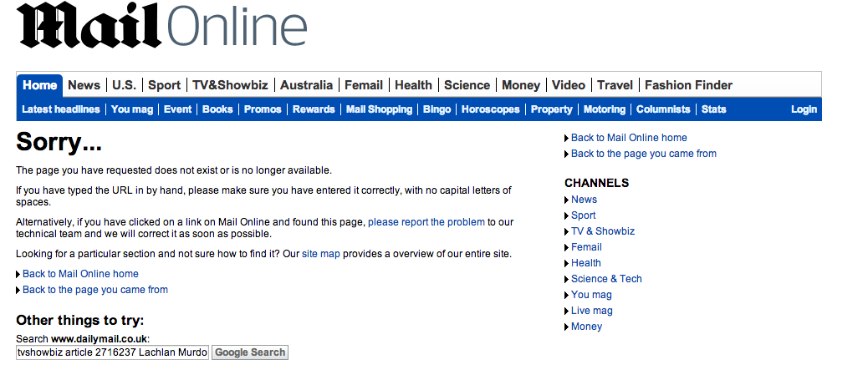Click 'Back to the page you came from' under the error text
The image size is (868, 385).
click(95, 289)
